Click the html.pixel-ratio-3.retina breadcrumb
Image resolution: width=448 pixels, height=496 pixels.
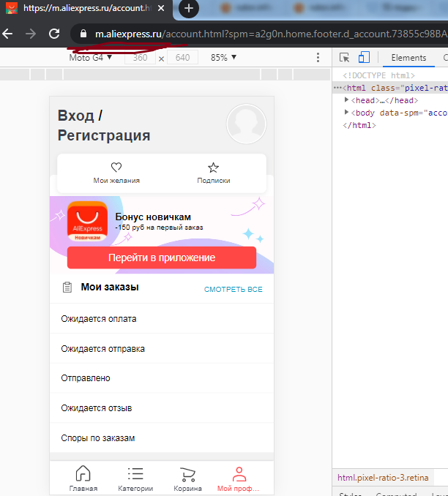point(383,477)
